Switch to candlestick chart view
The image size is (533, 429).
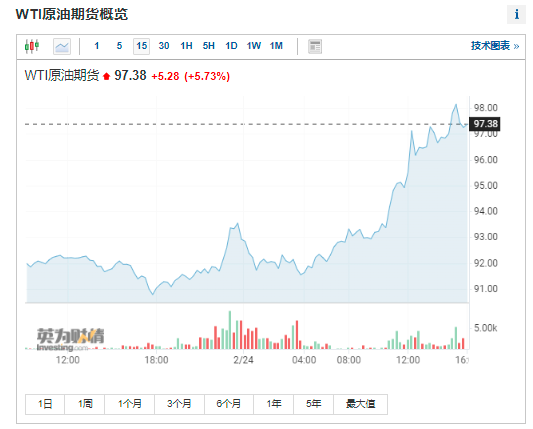click(32, 46)
